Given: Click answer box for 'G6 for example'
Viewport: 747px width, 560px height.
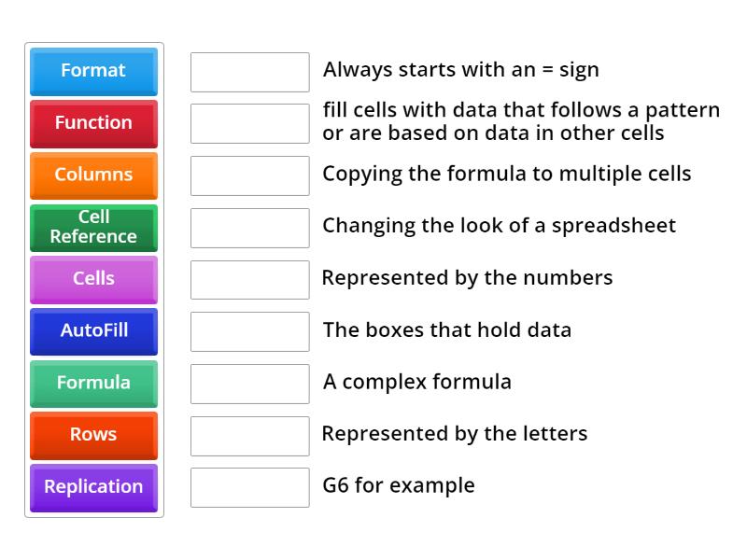Looking at the screenshot, I should coord(249,487).
